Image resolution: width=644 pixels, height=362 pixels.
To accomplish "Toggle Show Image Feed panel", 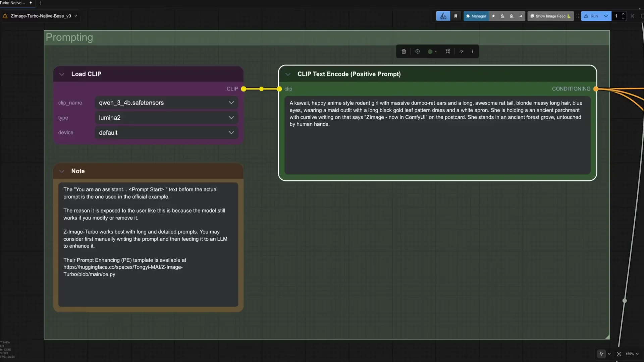I will (x=550, y=16).
